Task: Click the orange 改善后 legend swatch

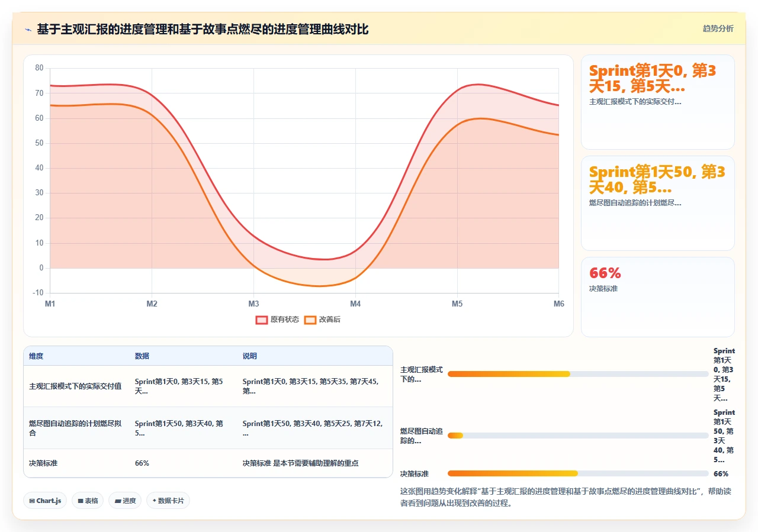Action: click(x=310, y=320)
